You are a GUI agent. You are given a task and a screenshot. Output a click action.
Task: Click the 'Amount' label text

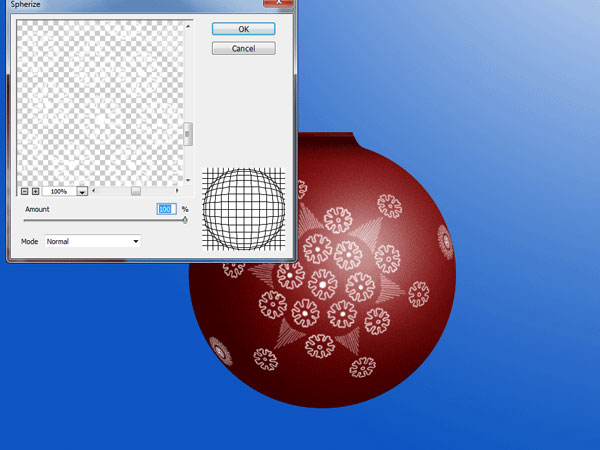pos(37,209)
